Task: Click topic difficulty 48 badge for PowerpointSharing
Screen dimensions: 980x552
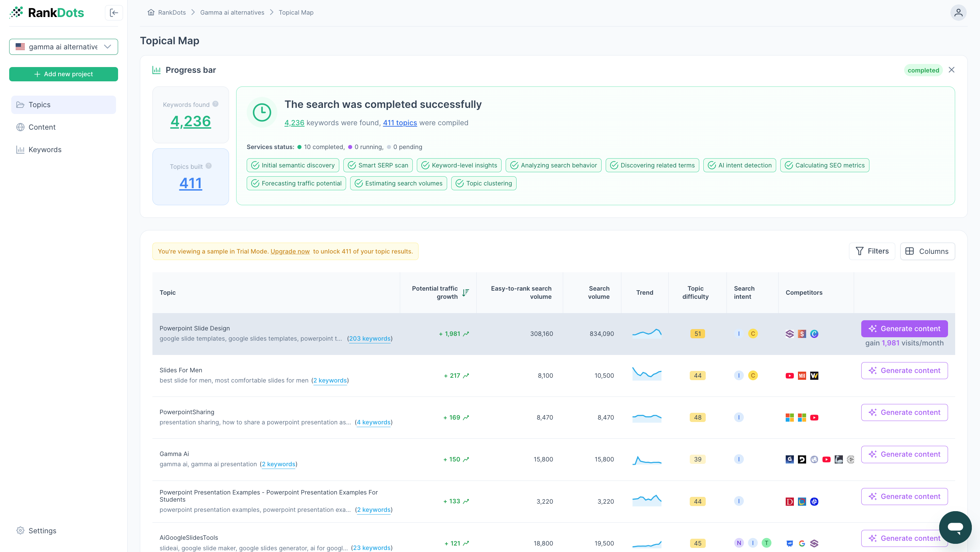Action: 697,417
